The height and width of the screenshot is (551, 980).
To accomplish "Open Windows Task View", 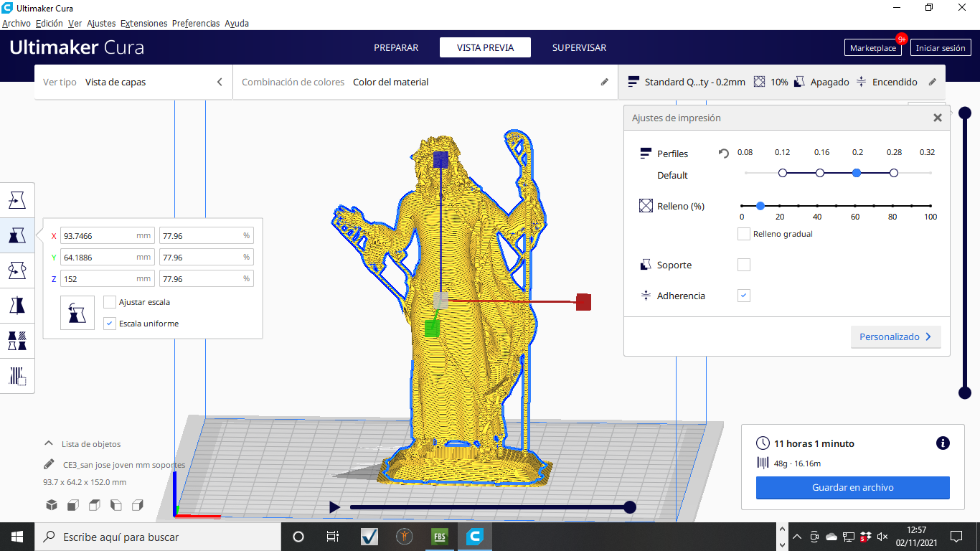I will [x=333, y=537].
